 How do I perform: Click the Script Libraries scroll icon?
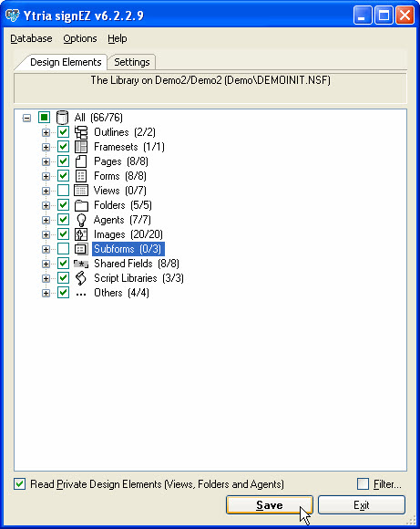point(81,278)
